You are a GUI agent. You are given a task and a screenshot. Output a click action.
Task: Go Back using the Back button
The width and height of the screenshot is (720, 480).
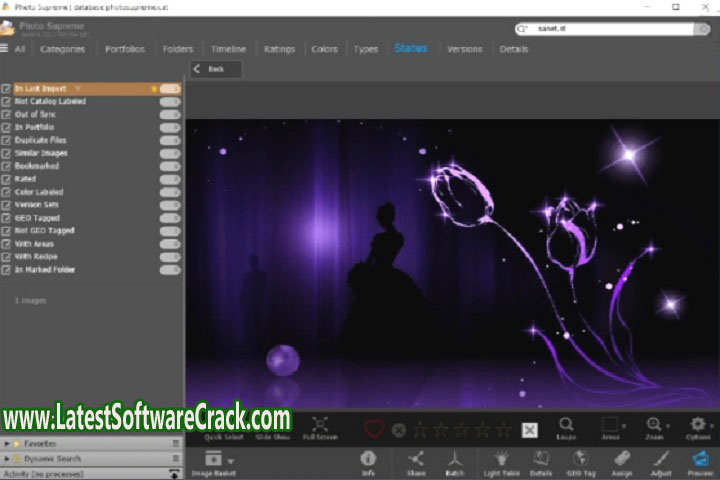point(216,69)
